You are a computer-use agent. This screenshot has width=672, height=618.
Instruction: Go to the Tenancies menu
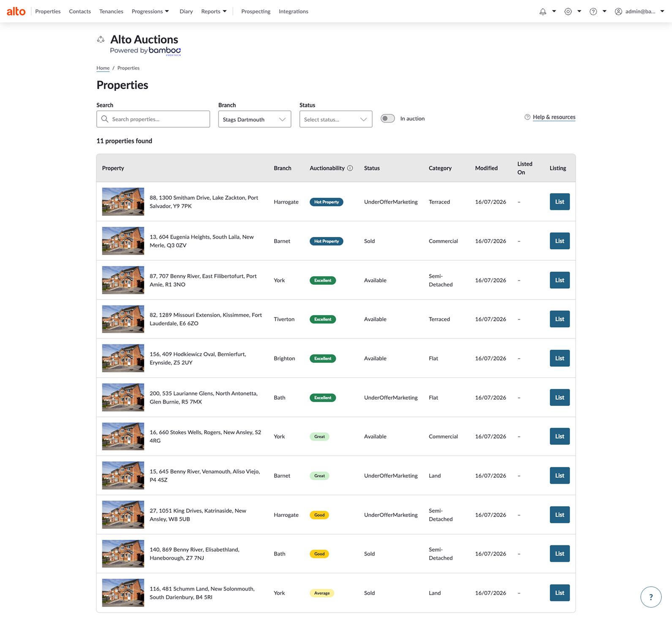click(x=111, y=11)
